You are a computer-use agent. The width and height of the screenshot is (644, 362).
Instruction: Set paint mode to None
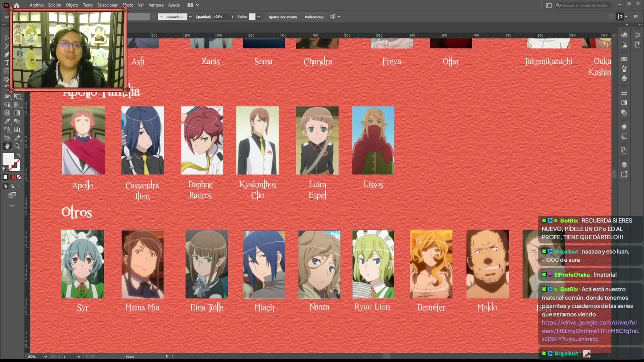[x=19, y=177]
